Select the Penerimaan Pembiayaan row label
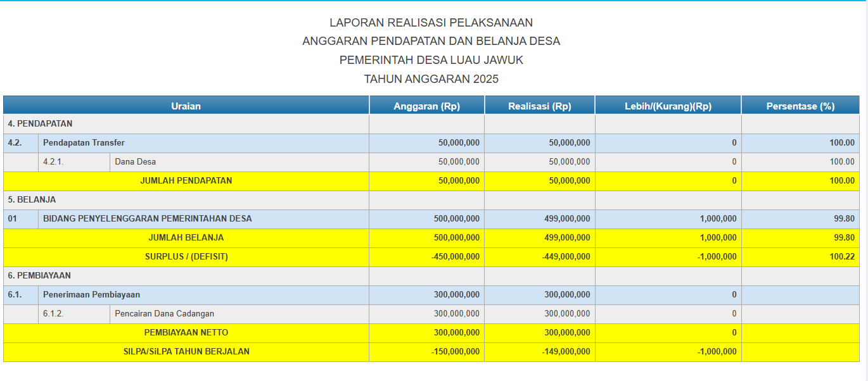This screenshot has height=381, width=868. 91,295
